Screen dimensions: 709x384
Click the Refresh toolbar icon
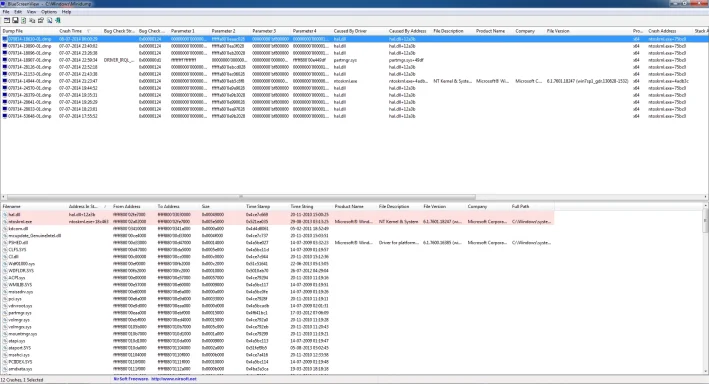pos(24,20)
